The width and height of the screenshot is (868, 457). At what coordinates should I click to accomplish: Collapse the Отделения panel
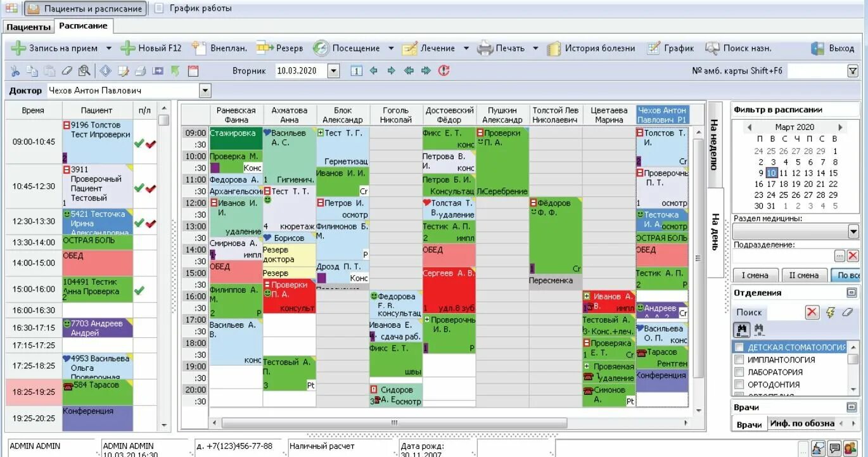pos(852,293)
